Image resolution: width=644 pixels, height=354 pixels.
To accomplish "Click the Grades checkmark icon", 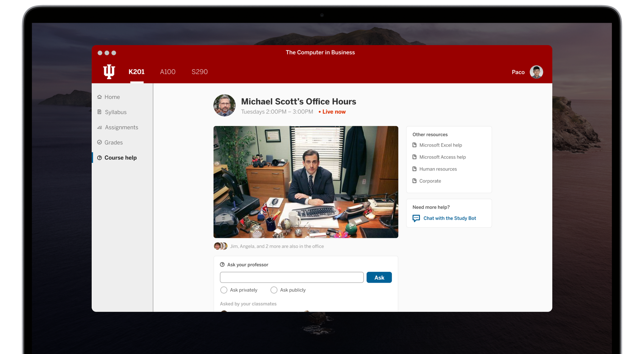I will click(99, 142).
